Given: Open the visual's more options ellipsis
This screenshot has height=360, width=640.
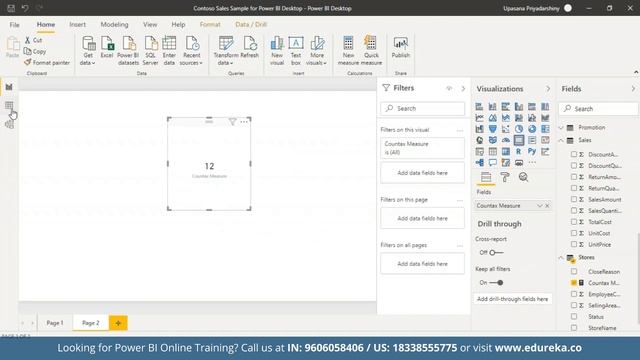Looking at the screenshot, I should click(x=244, y=122).
